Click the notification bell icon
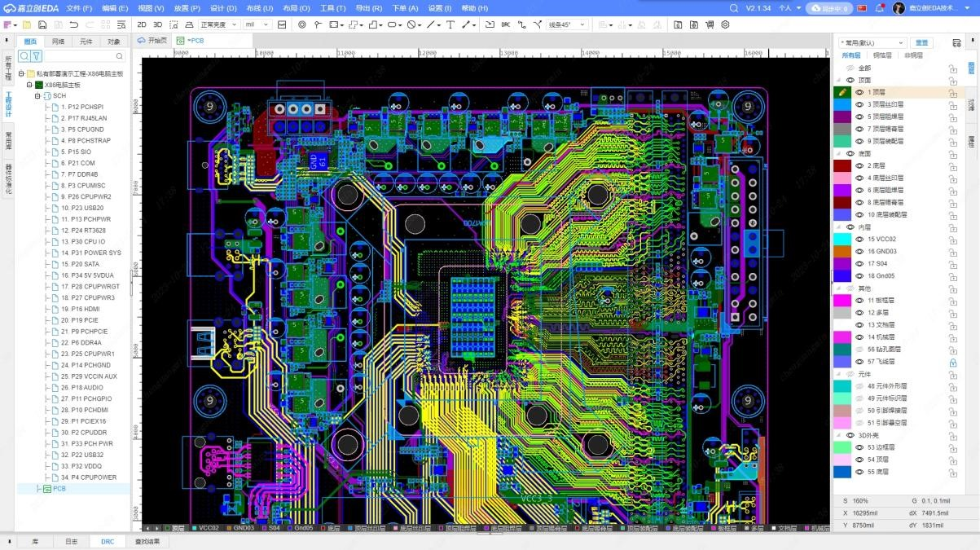Viewport: 980px width, 550px height. pos(880,8)
